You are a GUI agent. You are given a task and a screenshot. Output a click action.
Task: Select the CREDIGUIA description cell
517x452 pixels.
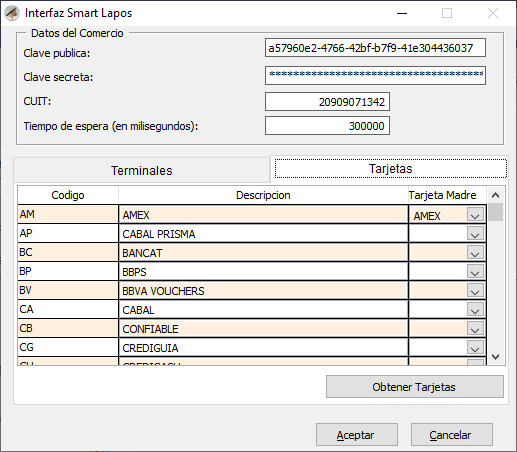(263, 348)
